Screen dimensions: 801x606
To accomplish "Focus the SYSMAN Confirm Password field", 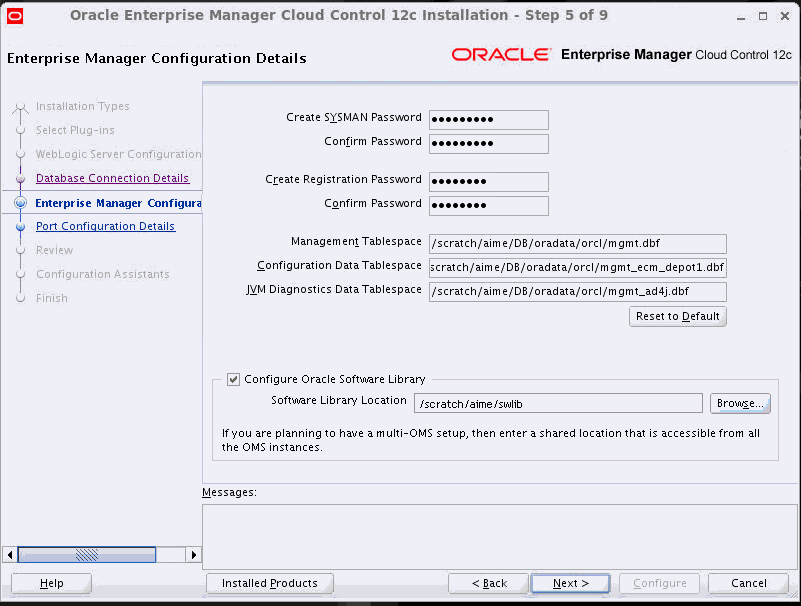I will pyautogui.click(x=489, y=144).
